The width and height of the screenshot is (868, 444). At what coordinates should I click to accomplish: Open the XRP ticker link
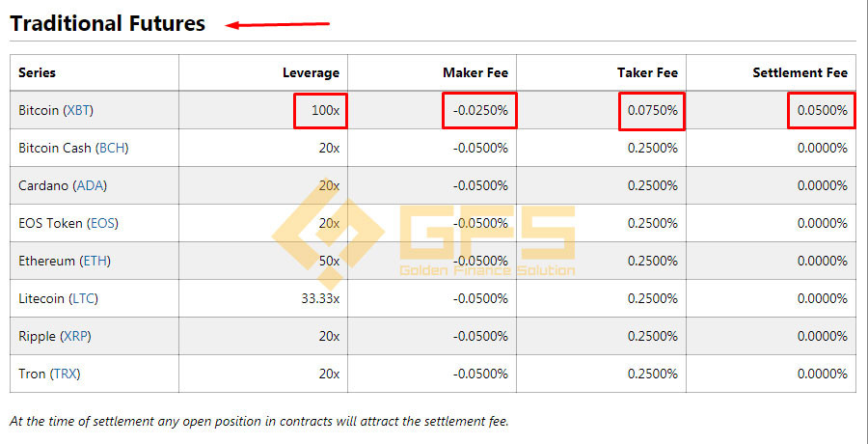pyautogui.click(x=76, y=337)
